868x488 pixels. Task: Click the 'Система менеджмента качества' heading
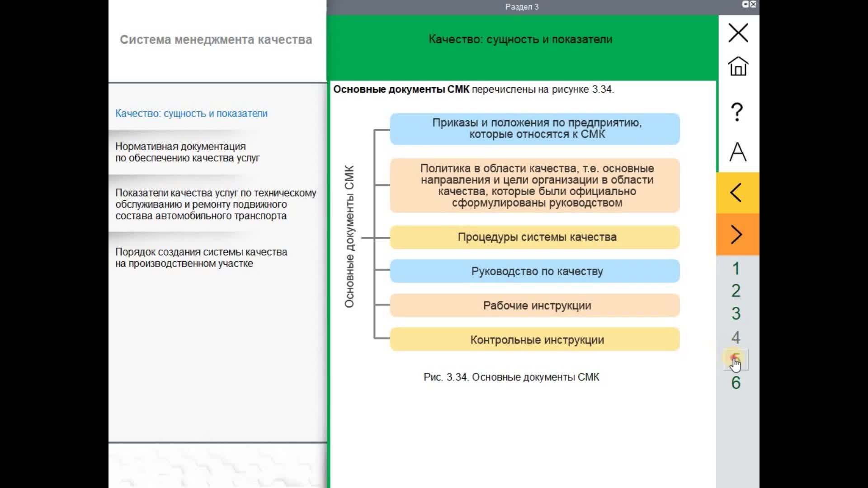tap(216, 40)
